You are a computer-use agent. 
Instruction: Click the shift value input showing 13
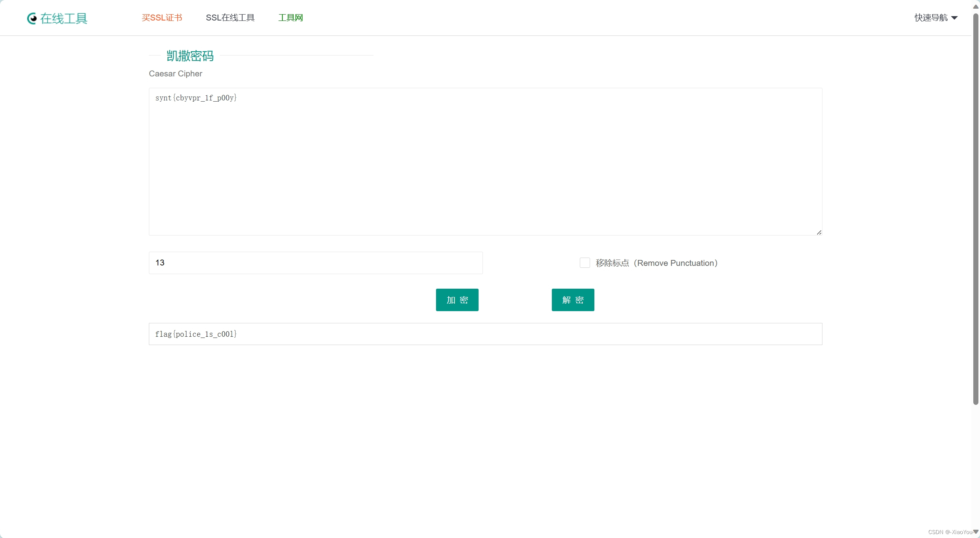[x=315, y=263]
